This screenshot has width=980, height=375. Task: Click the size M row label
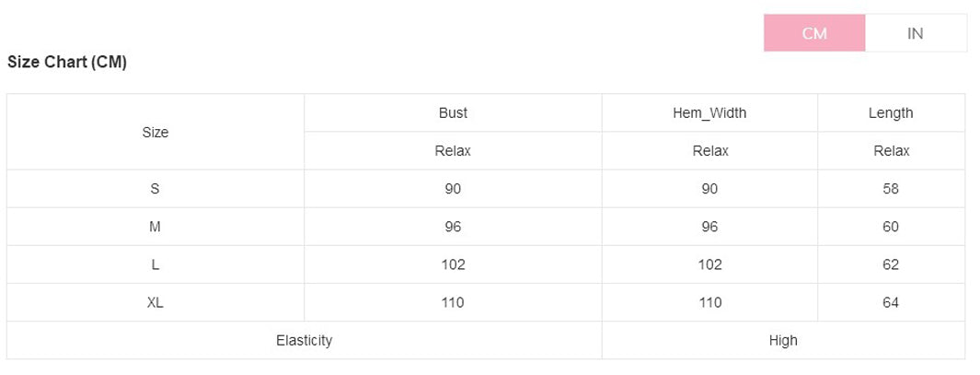[156, 227]
